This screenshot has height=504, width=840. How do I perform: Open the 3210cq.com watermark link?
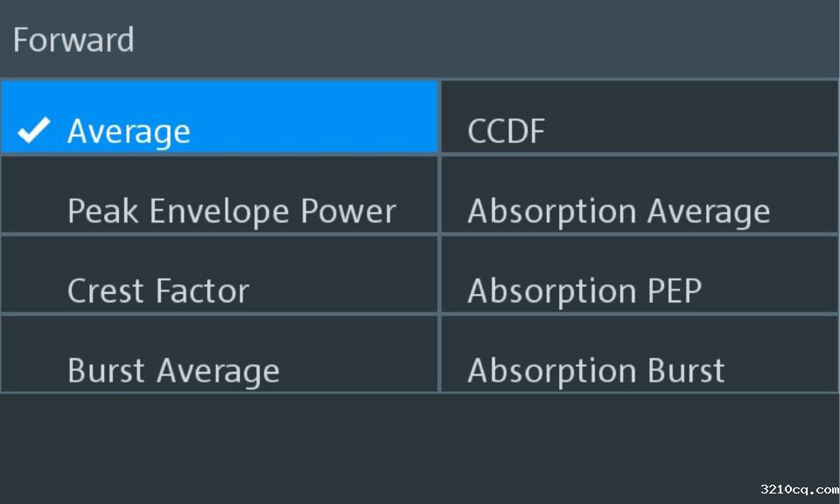click(x=800, y=489)
